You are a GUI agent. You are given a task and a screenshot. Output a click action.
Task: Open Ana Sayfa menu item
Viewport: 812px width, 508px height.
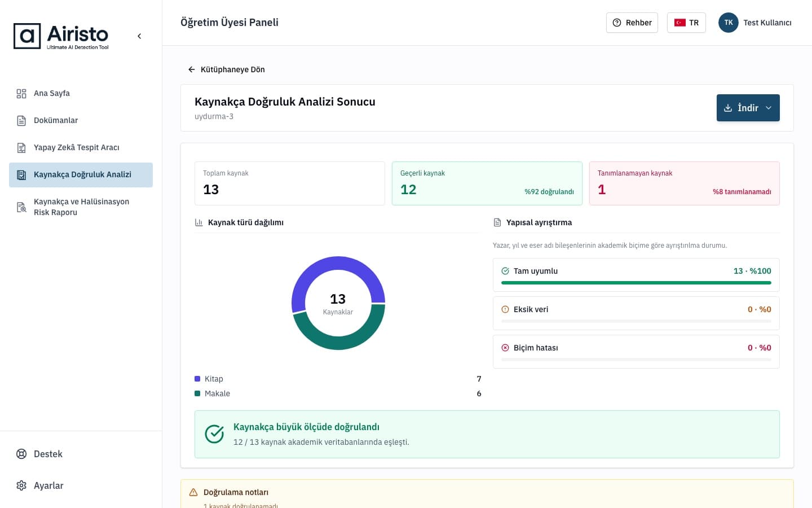pyautogui.click(x=81, y=94)
